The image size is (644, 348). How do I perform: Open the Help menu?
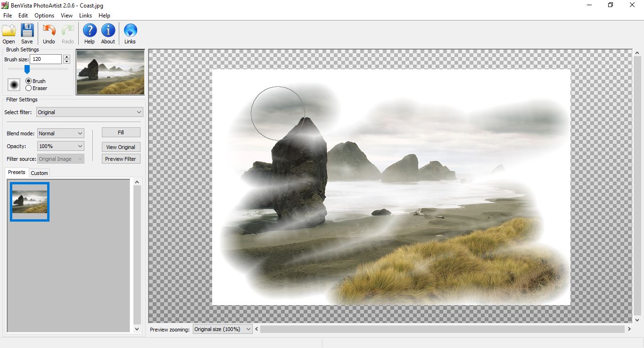pos(104,16)
